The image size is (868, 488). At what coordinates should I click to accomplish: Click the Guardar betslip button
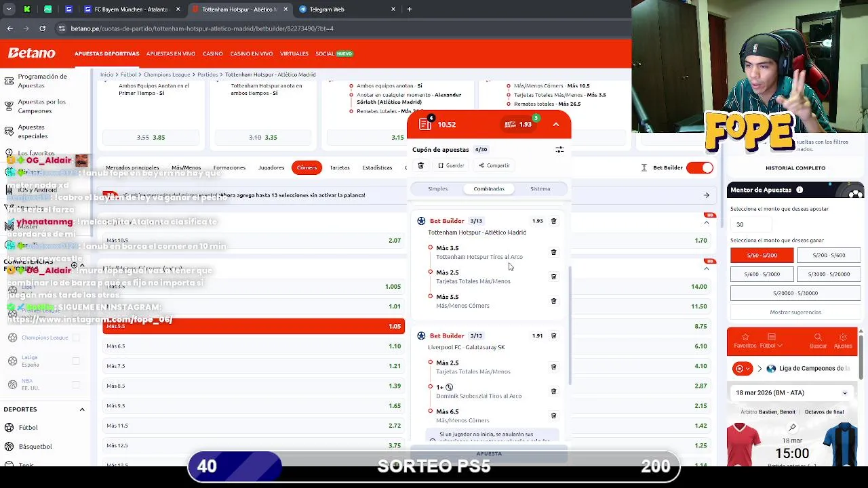[451, 165]
